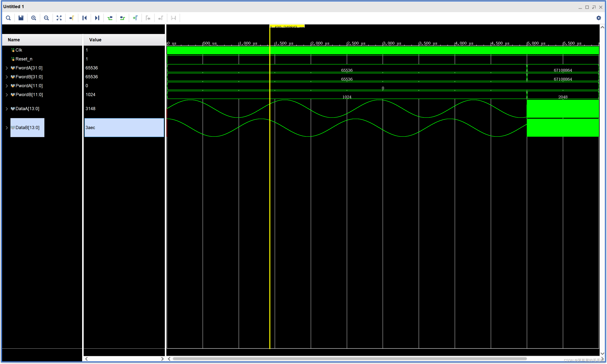This screenshot has width=607, height=364.
Task: Select the Reset_n signal
Action: click(24, 59)
